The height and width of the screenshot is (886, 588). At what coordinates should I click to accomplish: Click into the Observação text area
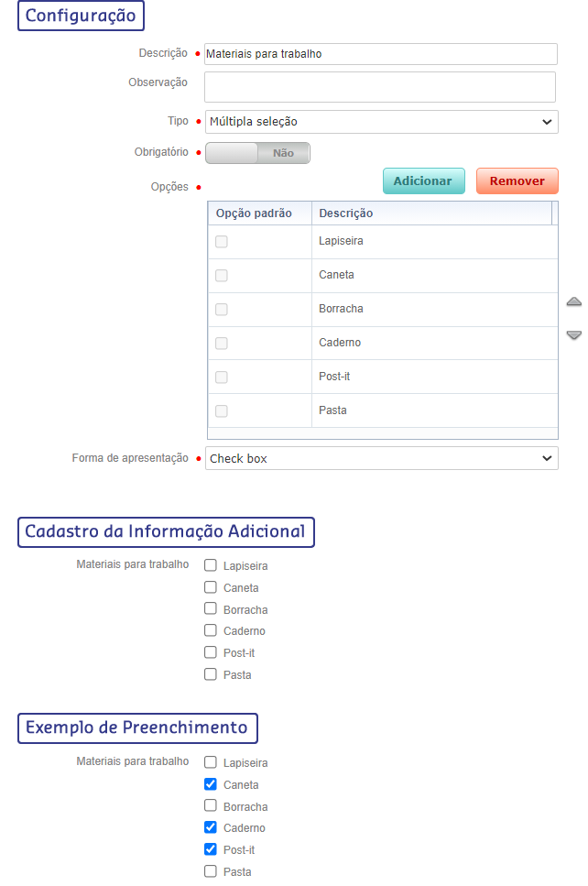pyautogui.click(x=379, y=87)
